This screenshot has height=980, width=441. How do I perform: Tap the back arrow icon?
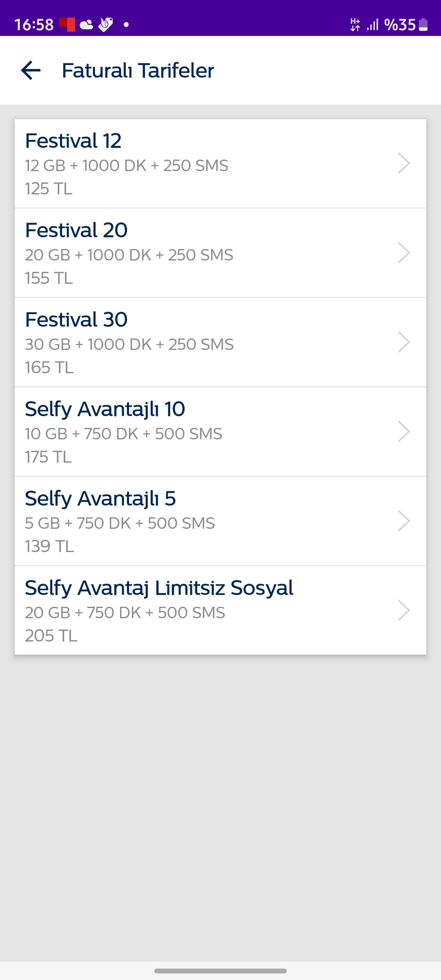31,70
